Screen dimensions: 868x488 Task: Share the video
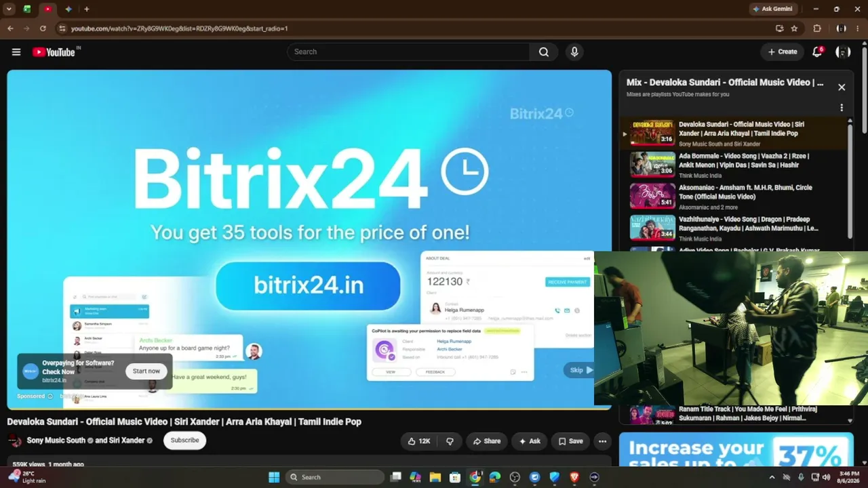[486, 441]
